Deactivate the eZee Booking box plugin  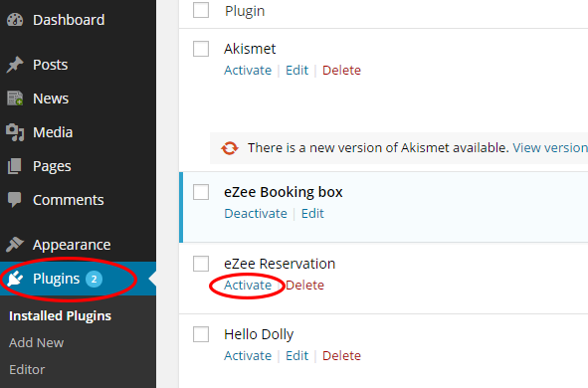coord(256,214)
